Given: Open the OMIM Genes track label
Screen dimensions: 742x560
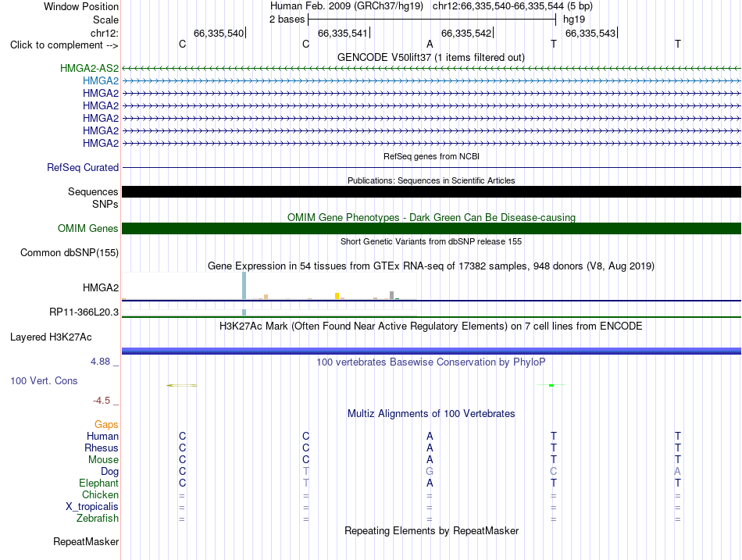Looking at the screenshot, I should (88, 229).
